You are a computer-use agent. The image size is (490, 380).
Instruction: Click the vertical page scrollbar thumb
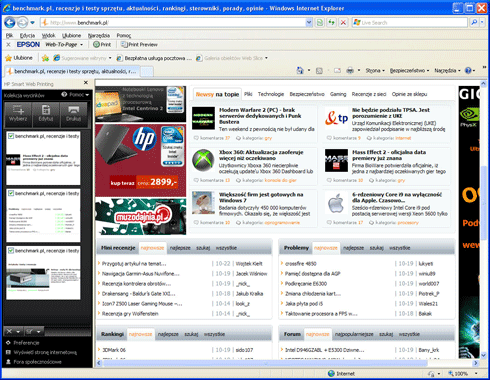[484, 203]
